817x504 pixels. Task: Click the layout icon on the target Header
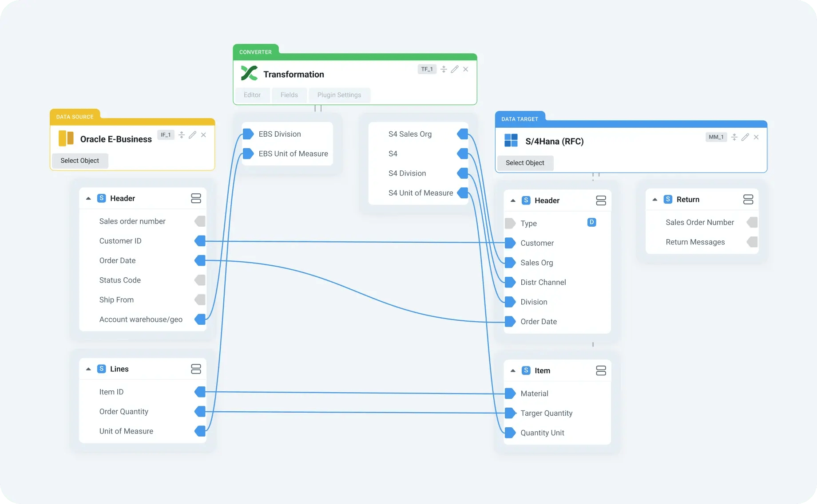[601, 201]
